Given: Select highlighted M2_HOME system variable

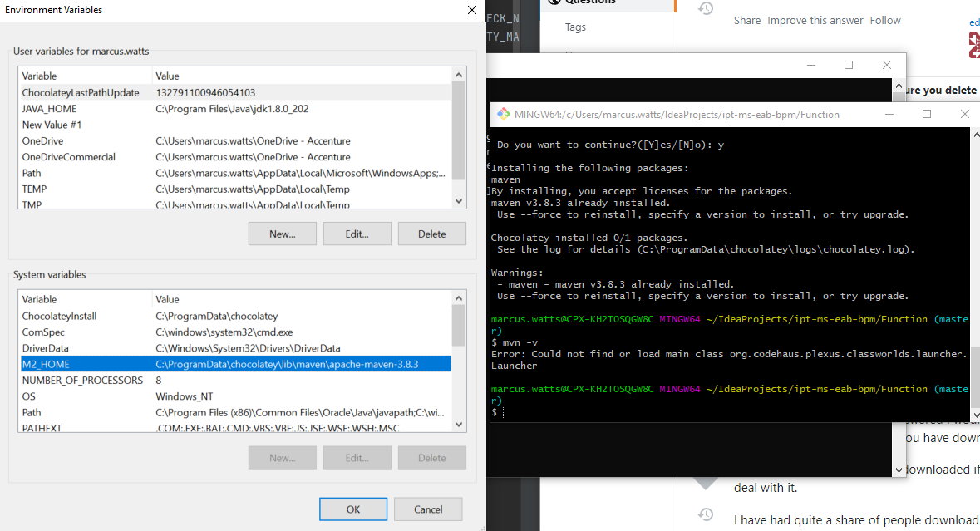Looking at the screenshot, I should coord(235,364).
